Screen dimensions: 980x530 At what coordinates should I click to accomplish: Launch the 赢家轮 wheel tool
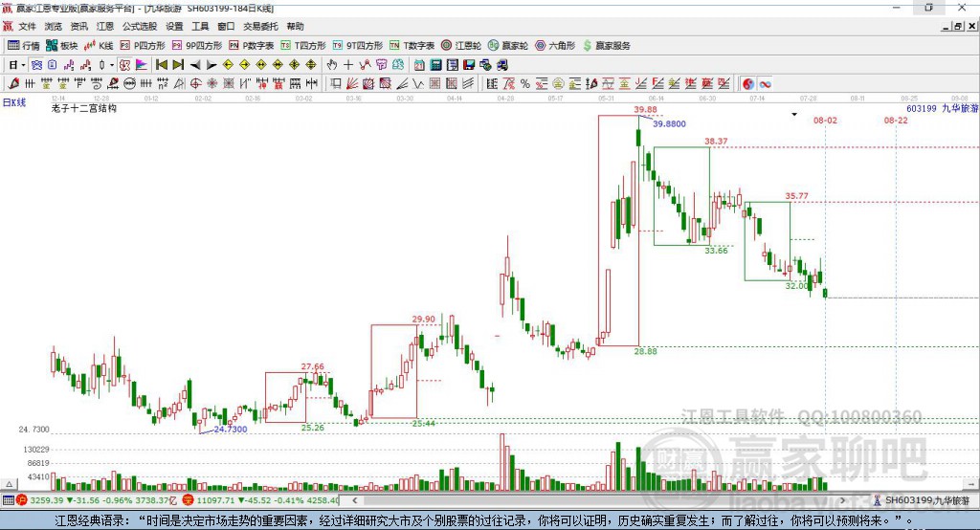[x=508, y=46]
